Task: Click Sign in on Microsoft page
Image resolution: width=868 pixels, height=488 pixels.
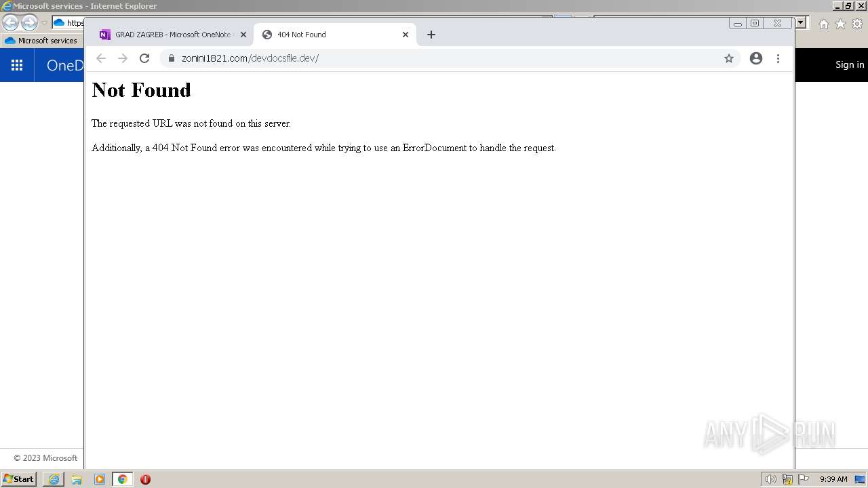Action: tap(850, 64)
